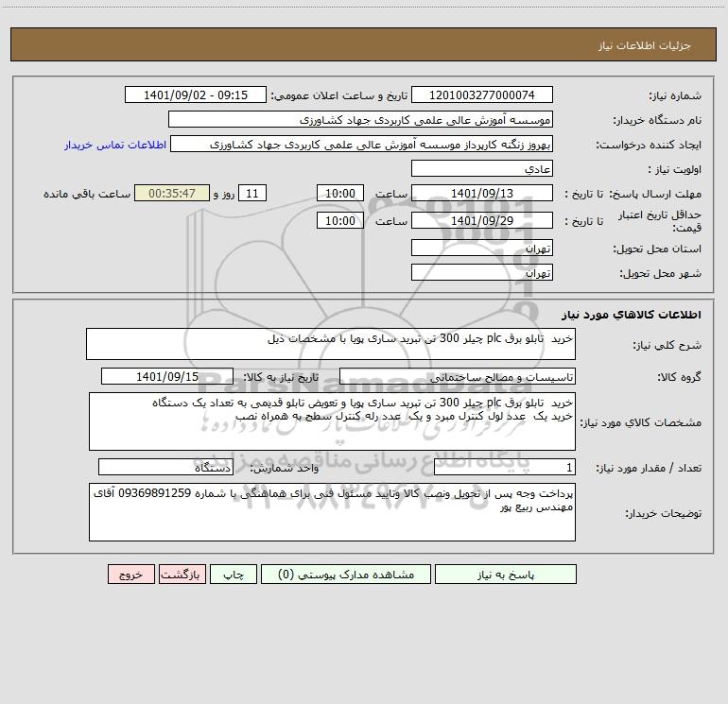Click the section heading اطلاعات کالاهای مورد نیاز
This screenshot has width=728, height=704.
631,315
